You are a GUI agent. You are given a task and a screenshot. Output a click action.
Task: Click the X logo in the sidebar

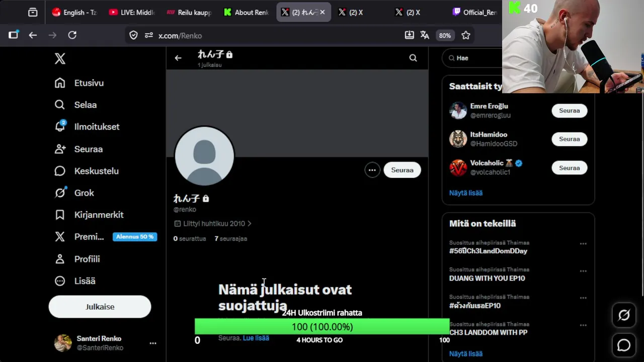(60, 59)
